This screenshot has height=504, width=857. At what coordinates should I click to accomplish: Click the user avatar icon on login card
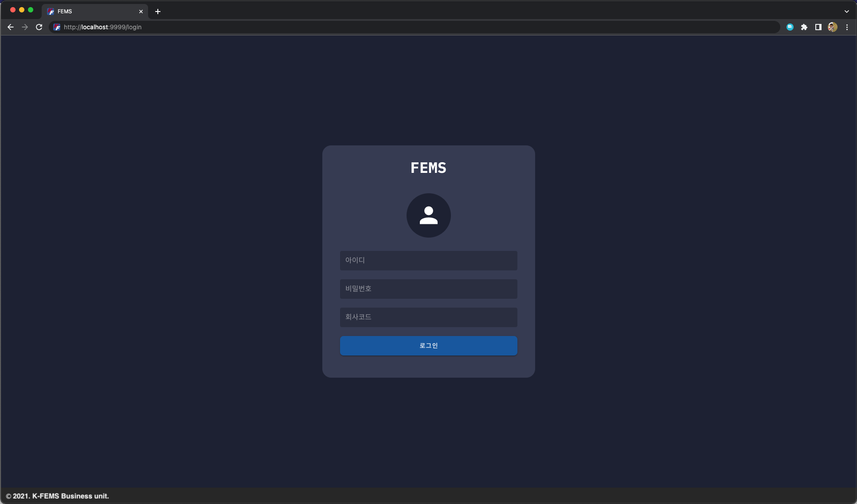point(428,215)
